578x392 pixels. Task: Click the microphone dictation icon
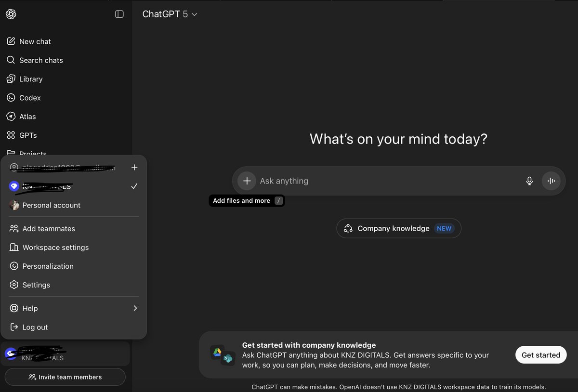point(529,181)
